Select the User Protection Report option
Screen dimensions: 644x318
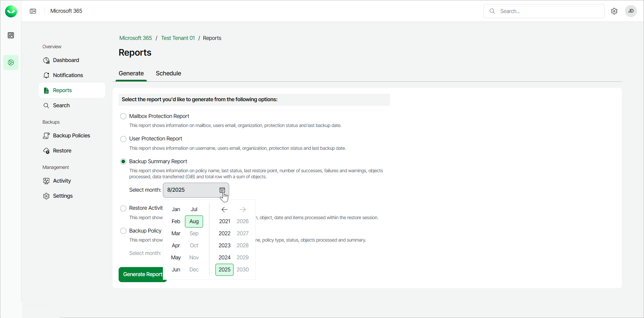coord(123,139)
